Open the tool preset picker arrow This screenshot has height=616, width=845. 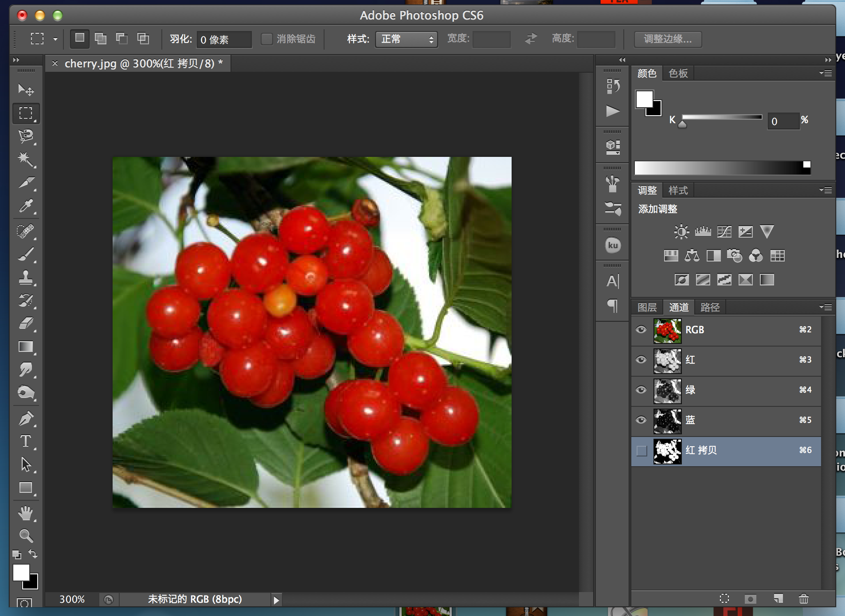tap(55, 39)
